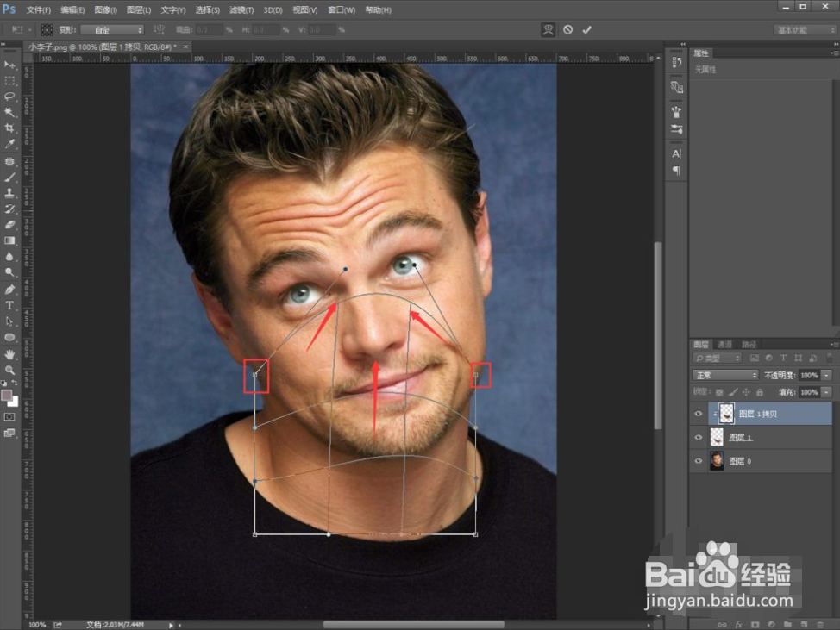
Task: Open the History panel icon
Action: (x=677, y=62)
